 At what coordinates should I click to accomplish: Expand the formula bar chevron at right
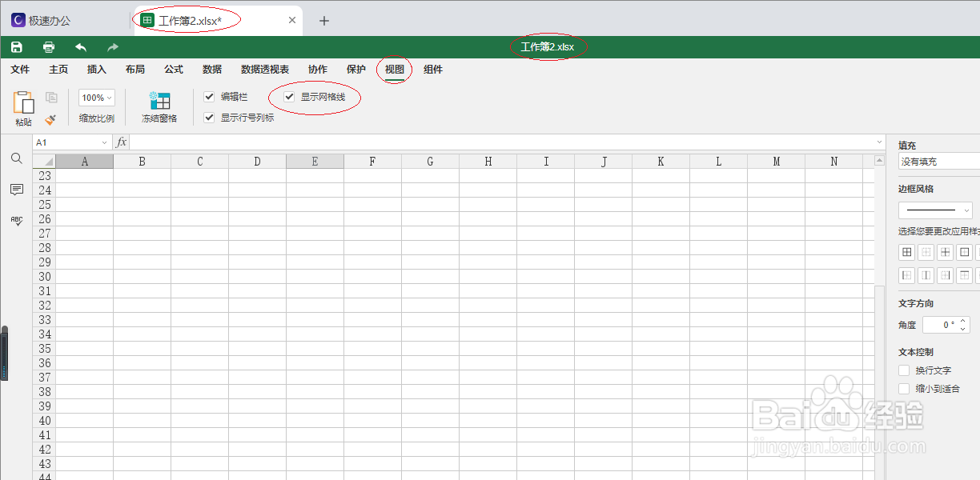coord(879,142)
